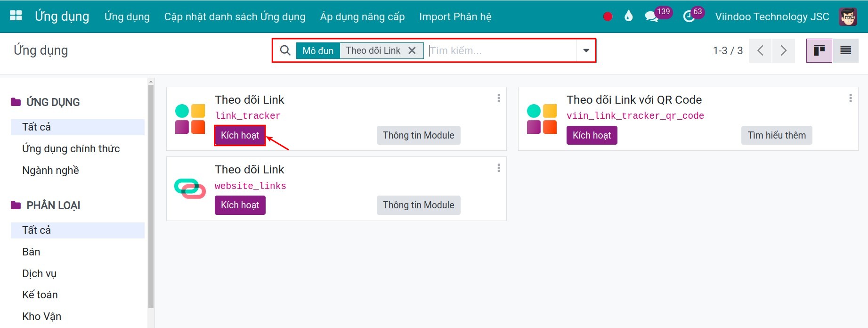Image resolution: width=868 pixels, height=328 pixels.
Task: Open conversations with 139 badge
Action: [658, 15]
